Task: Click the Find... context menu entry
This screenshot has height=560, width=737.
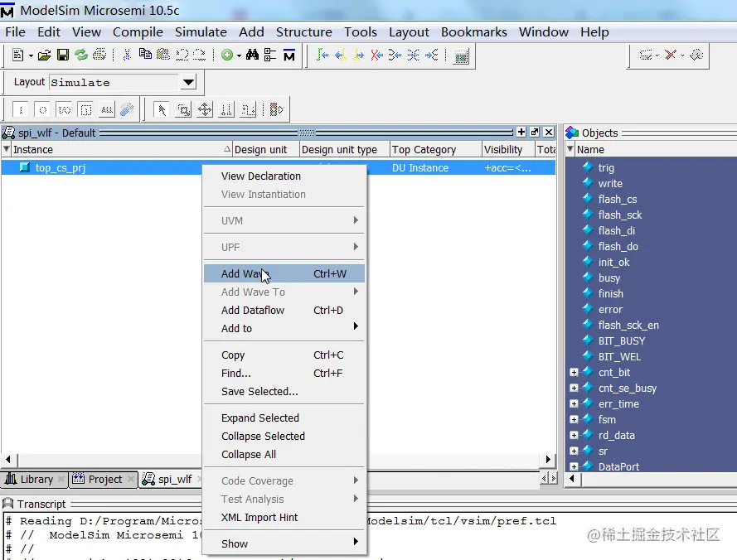Action: pyautogui.click(x=284, y=373)
